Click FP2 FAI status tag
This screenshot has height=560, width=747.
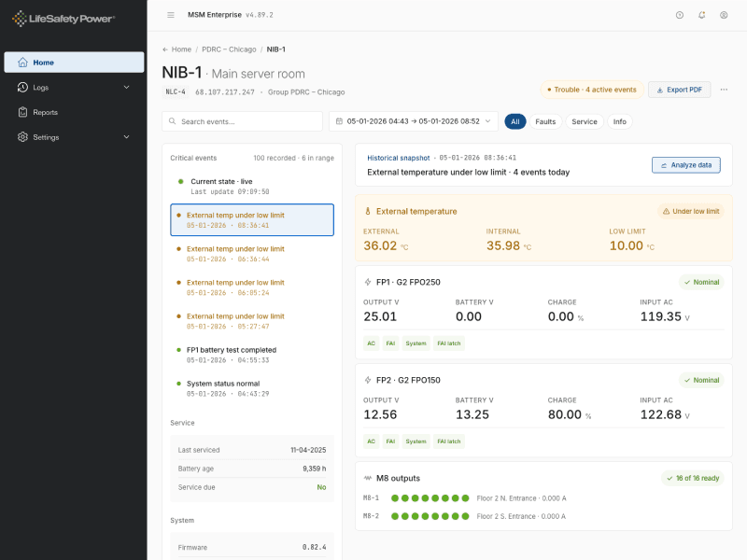390,441
